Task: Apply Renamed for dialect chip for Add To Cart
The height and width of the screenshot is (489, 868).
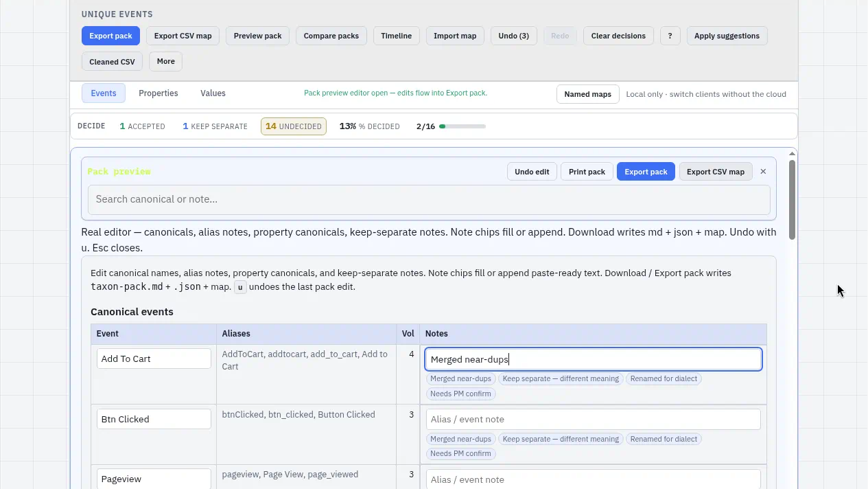Action: click(x=664, y=378)
